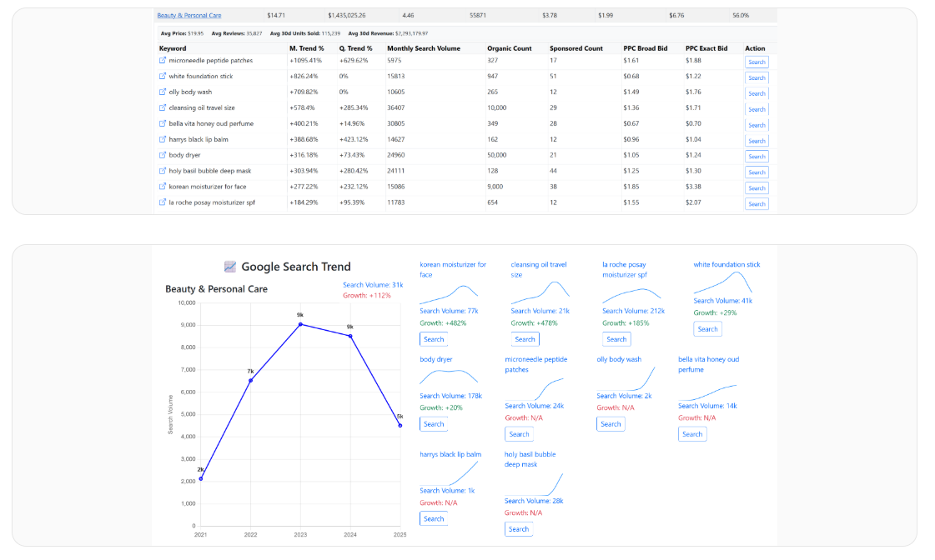Click external link icon for korean moisturizer for face
Image resolution: width=935 pixels, height=560 pixels.
pyautogui.click(x=163, y=187)
